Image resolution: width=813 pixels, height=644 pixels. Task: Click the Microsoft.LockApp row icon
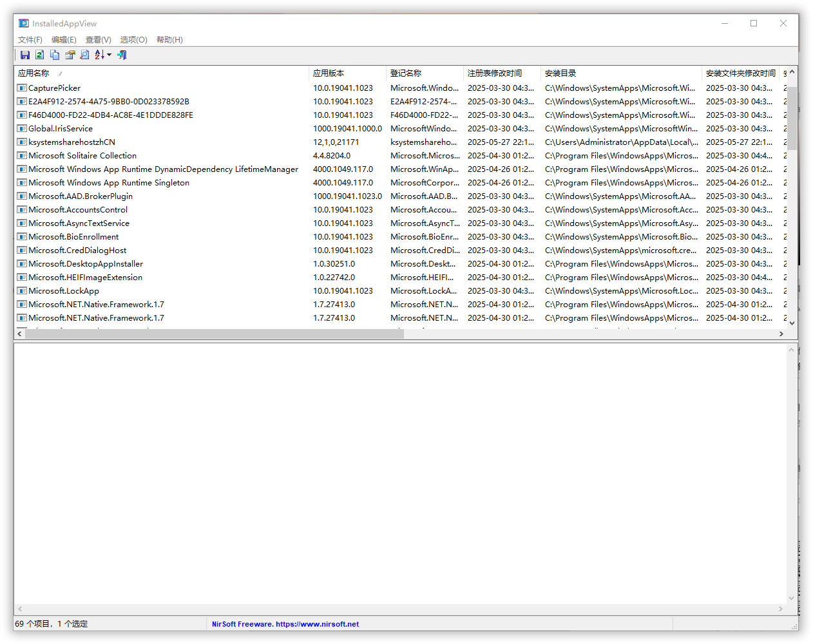tap(22, 291)
